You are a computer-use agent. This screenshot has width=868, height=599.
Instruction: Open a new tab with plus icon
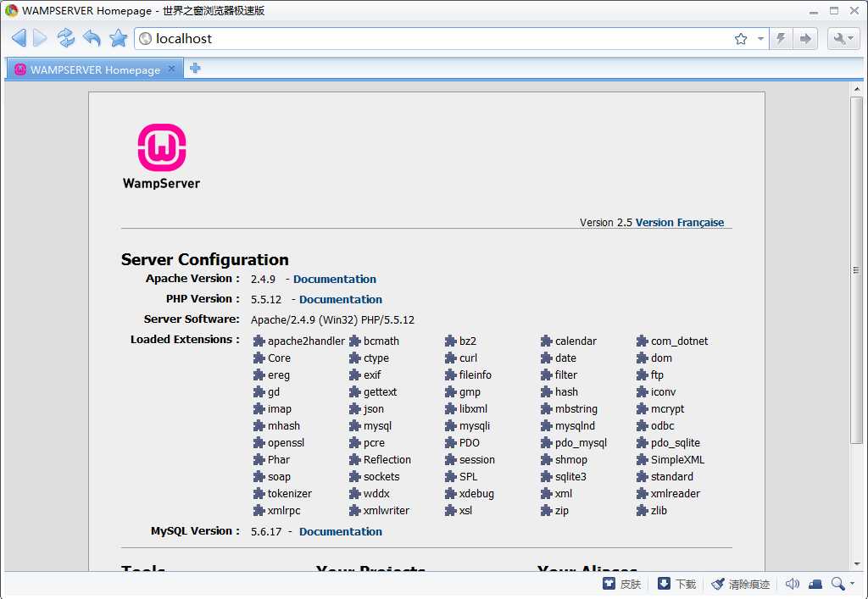coord(196,69)
